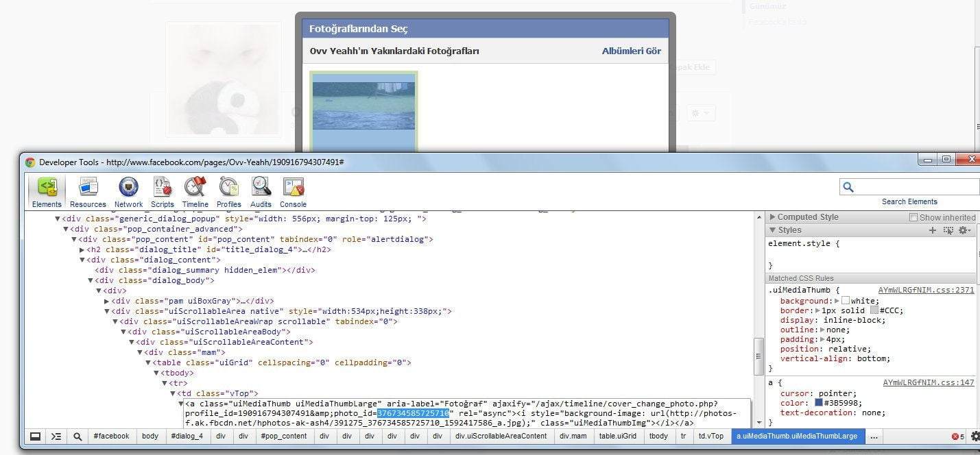The height and width of the screenshot is (455, 980).
Task: Open the Audits panel
Action: 261,192
